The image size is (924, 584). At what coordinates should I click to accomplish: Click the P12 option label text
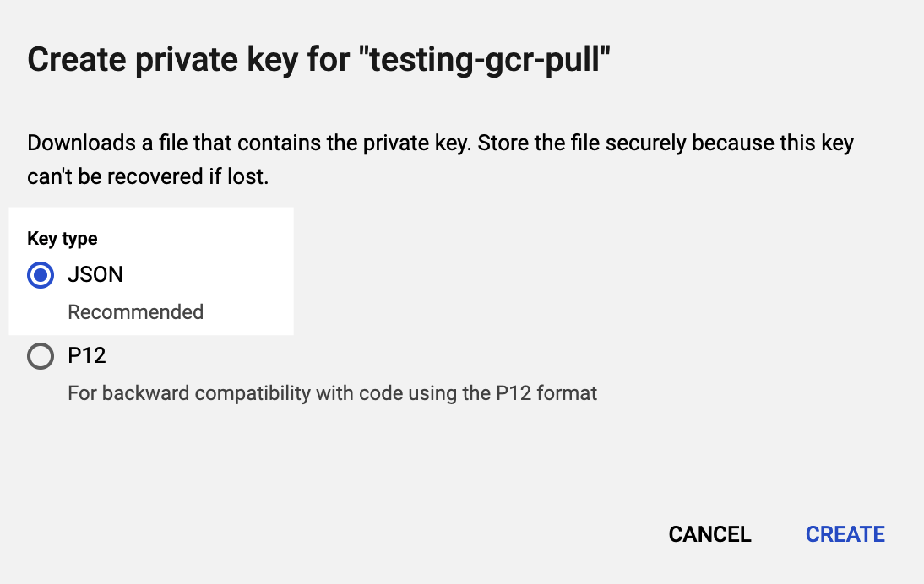87,356
